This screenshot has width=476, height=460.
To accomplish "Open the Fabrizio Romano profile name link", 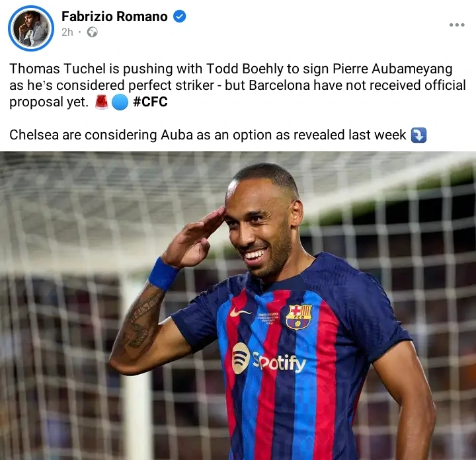I will [114, 17].
